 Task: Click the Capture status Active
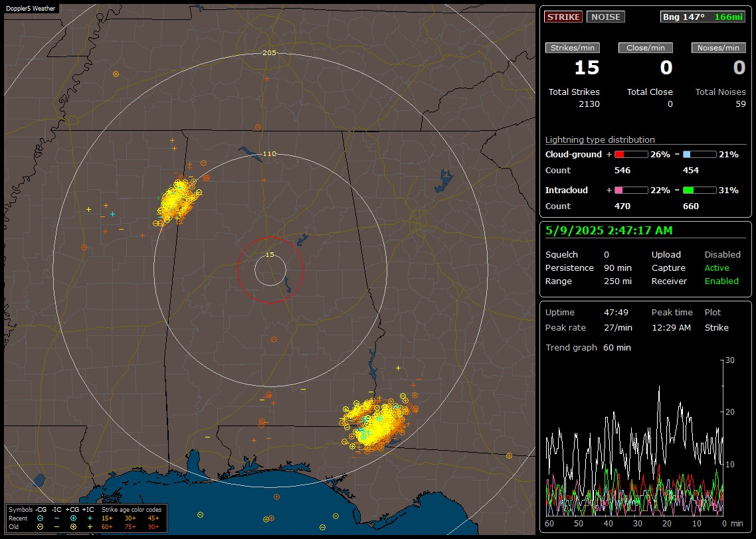pyautogui.click(x=717, y=268)
